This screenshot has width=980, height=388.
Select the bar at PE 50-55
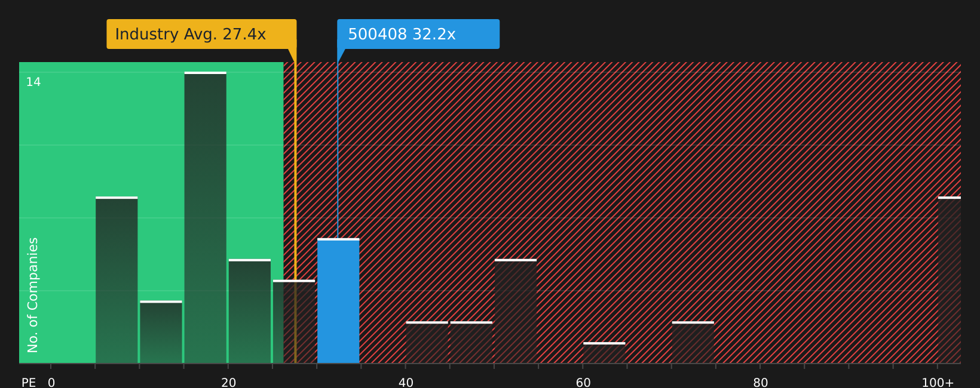coord(516,311)
